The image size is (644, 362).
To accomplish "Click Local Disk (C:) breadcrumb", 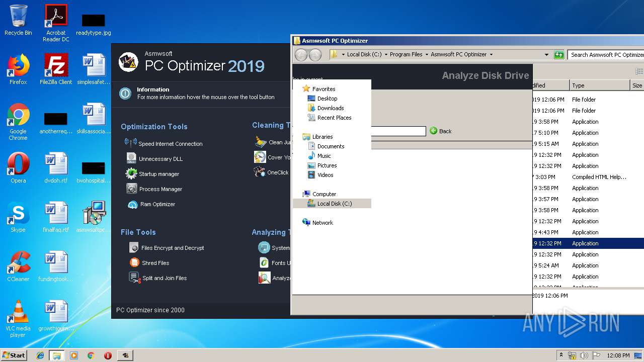I will coord(364,54).
